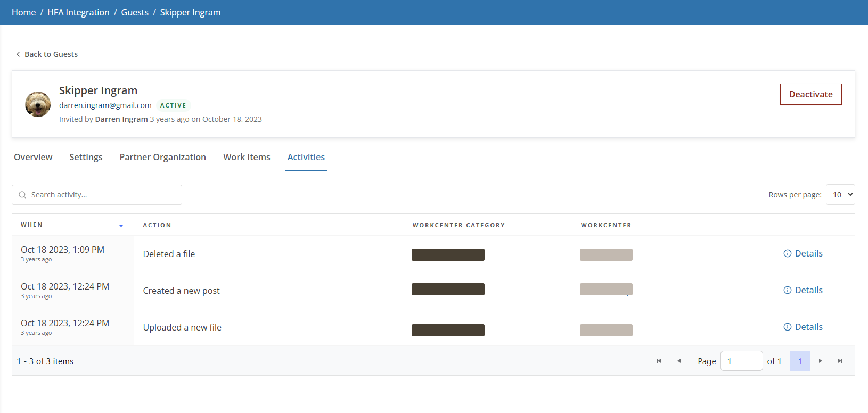Click the darren.ingram@gmail.com email text
The width and height of the screenshot is (868, 413).
point(105,105)
